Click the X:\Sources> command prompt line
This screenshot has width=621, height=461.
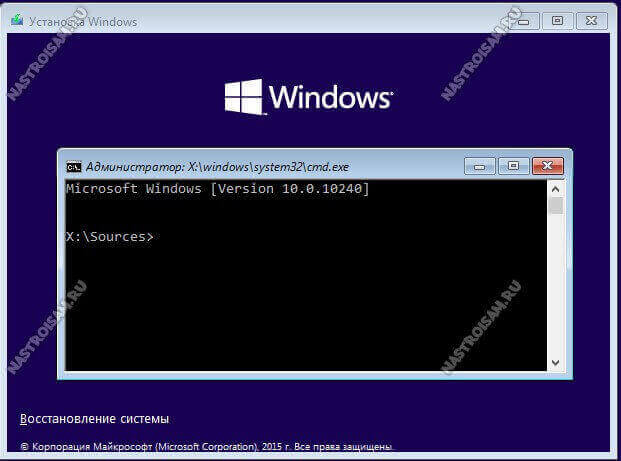click(110, 237)
